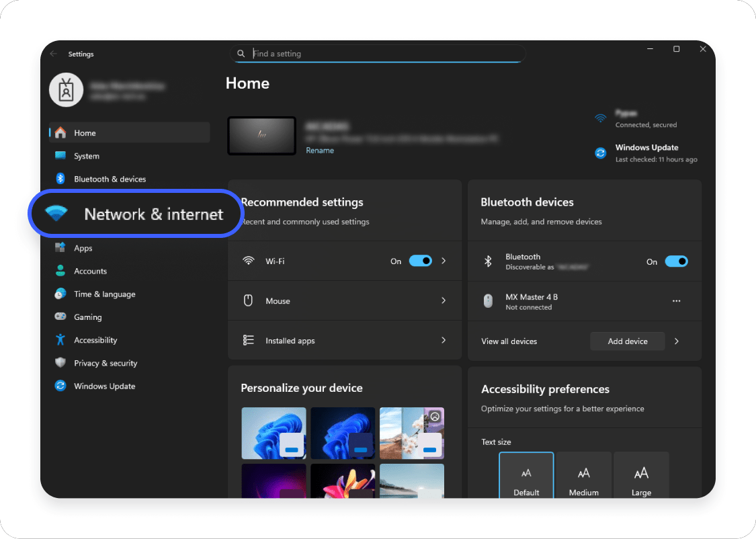
Task: Open Accounts settings section
Action: pos(130,271)
